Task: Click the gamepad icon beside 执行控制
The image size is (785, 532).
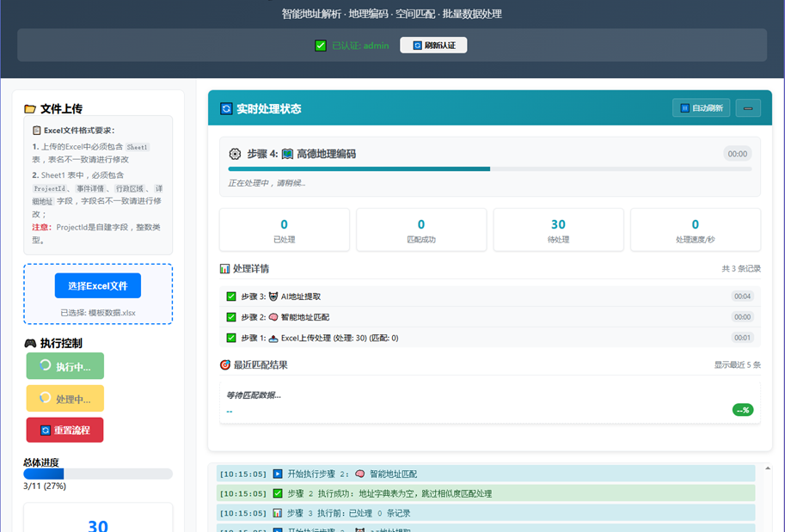Action: [30, 343]
